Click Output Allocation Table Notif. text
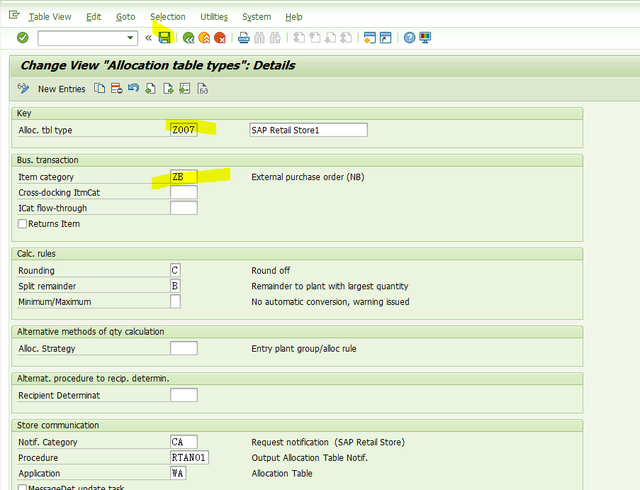 pos(309,458)
